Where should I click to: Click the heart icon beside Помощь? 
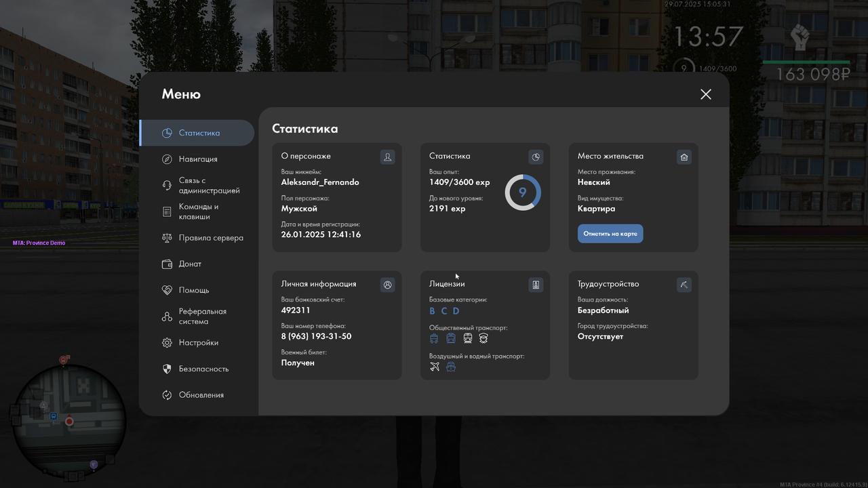click(x=167, y=290)
